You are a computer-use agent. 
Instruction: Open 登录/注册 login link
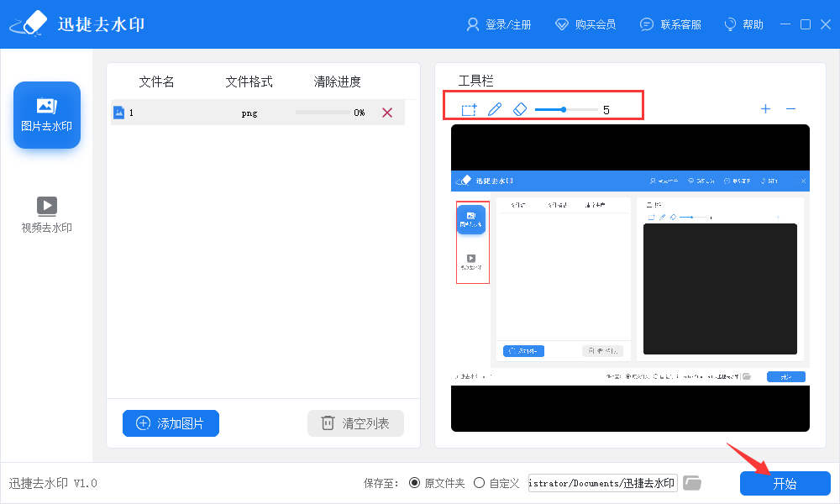coord(499,24)
